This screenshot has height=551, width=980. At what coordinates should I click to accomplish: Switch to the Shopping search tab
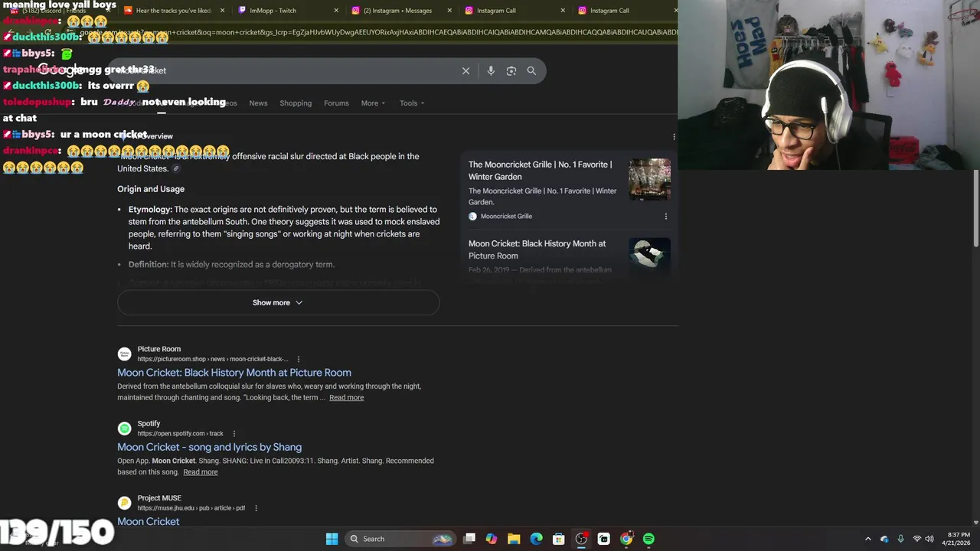(x=296, y=103)
